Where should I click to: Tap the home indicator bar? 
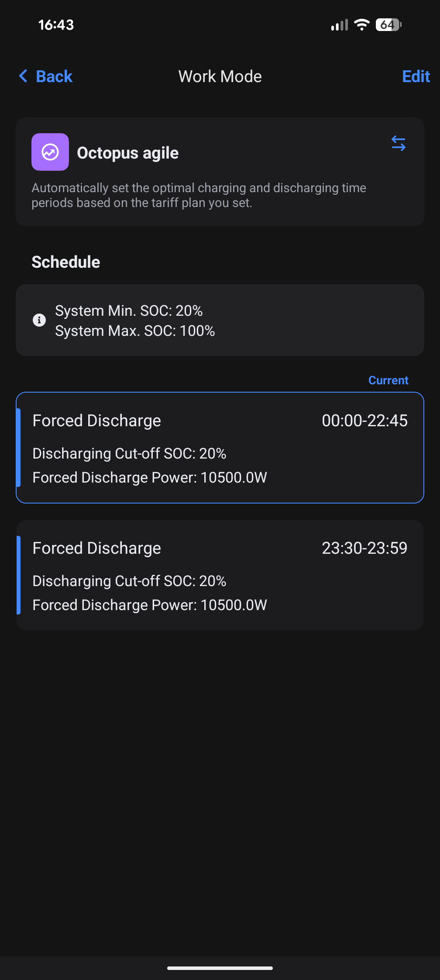tap(220, 968)
